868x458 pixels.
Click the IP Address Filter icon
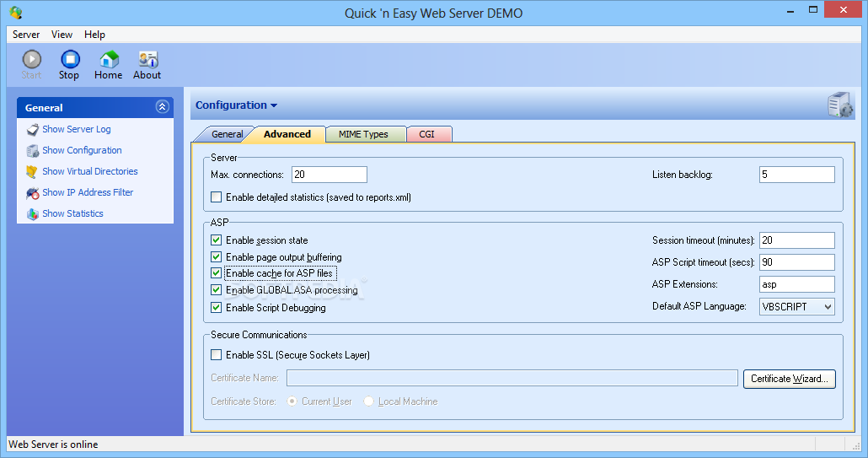coord(33,192)
